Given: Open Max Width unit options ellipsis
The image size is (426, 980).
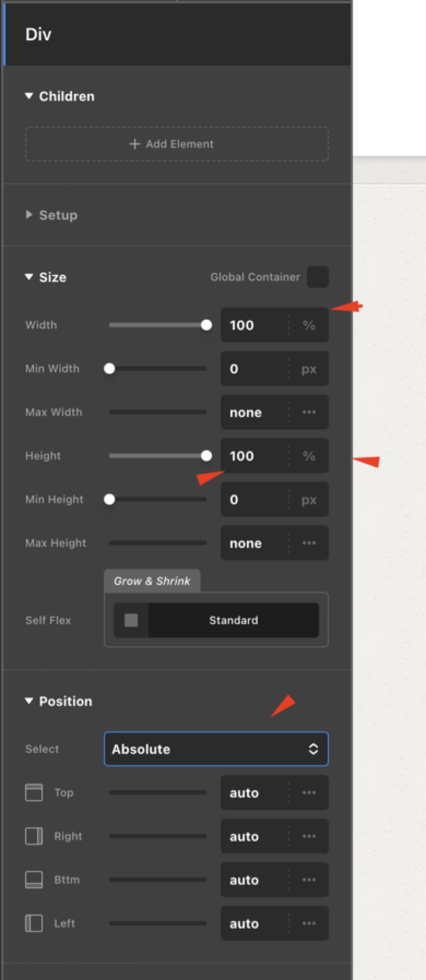Looking at the screenshot, I should pos(309,412).
